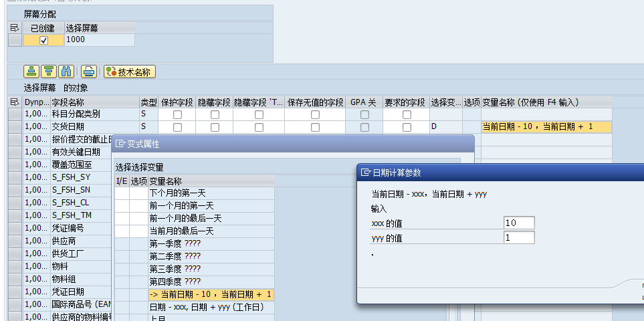The height and width of the screenshot is (321, 644).
Task: Check 要求的字段 for 科目分配类别 row
Action: coord(407,114)
